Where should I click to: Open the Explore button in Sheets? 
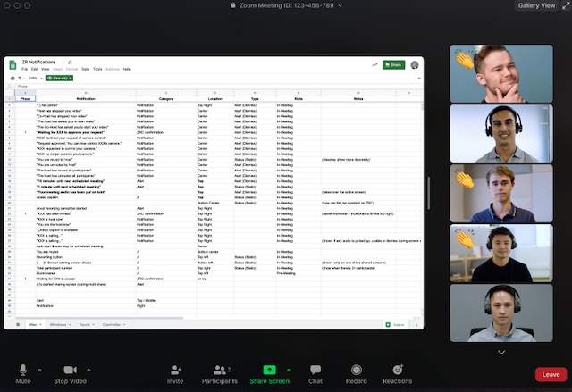click(x=395, y=325)
